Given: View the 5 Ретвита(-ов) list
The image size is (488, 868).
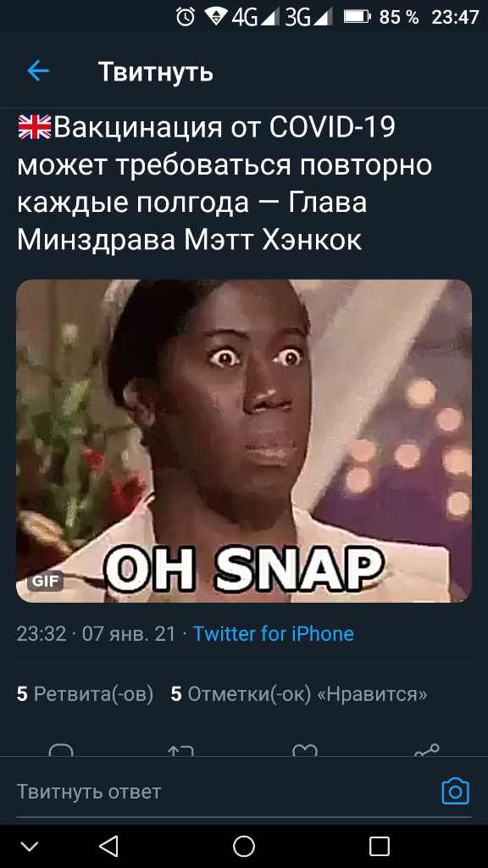Looking at the screenshot, I should coord(86,693).
